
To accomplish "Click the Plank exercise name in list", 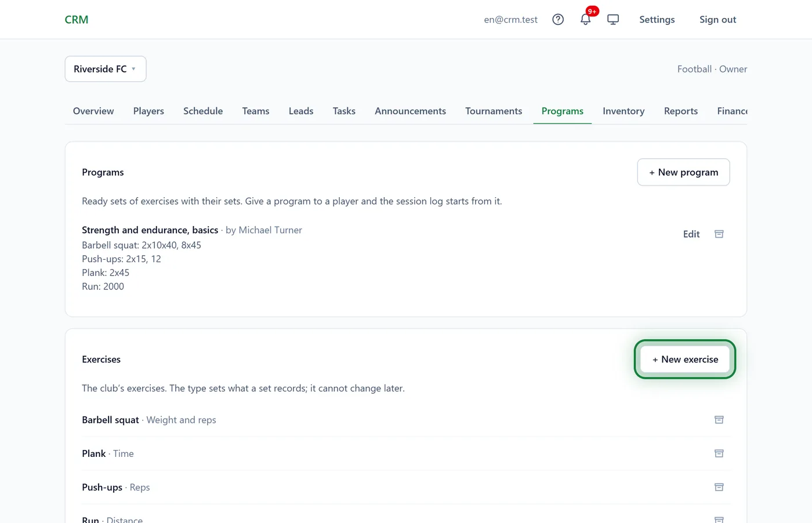I will [x=93, y=453].
